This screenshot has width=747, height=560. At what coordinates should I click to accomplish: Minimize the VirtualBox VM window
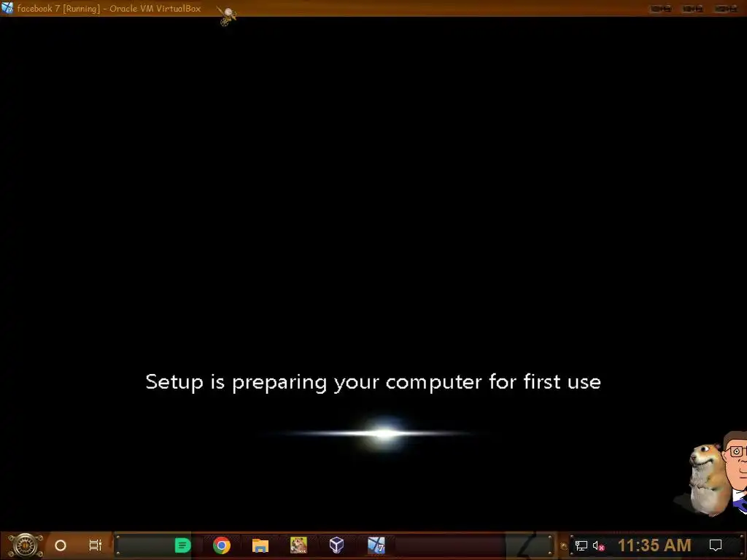tap(660, 9)
